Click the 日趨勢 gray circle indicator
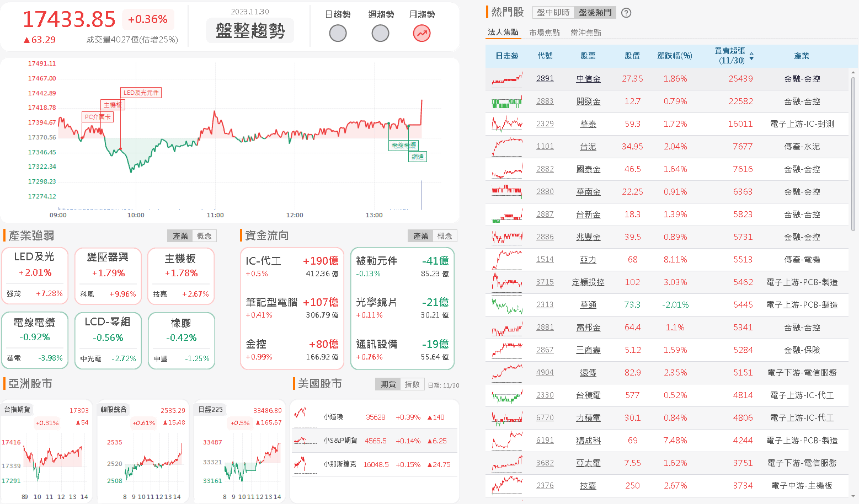 (338, 34)
